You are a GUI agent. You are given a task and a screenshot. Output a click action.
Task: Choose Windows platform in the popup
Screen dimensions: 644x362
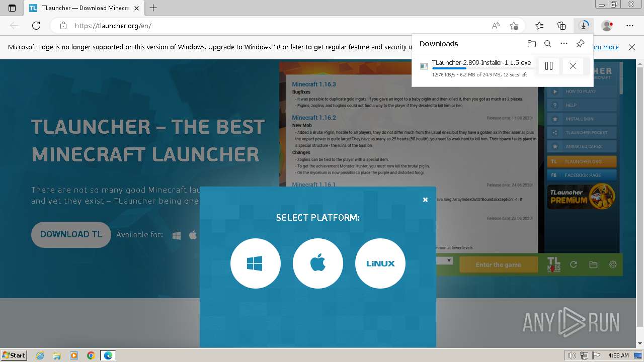click(256, 263)
